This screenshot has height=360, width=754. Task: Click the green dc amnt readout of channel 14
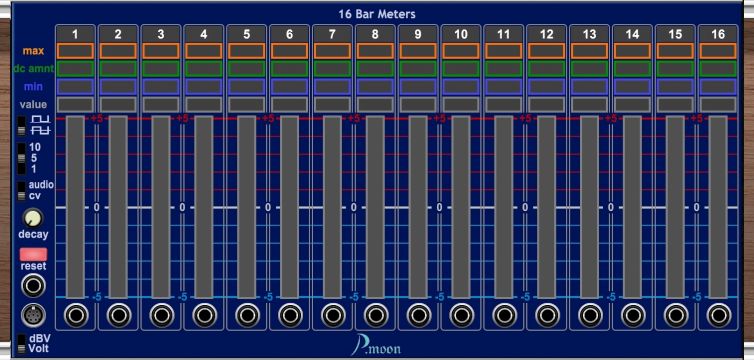tap(632, 69)
